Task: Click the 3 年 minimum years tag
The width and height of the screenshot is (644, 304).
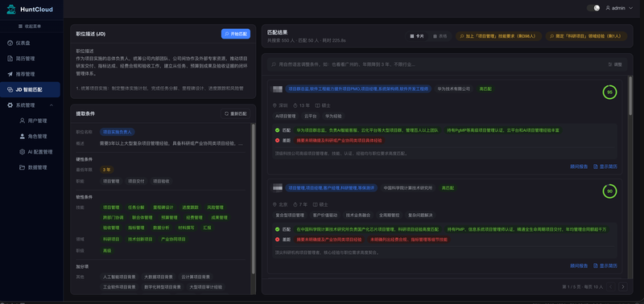Action: tap(106, 170)
